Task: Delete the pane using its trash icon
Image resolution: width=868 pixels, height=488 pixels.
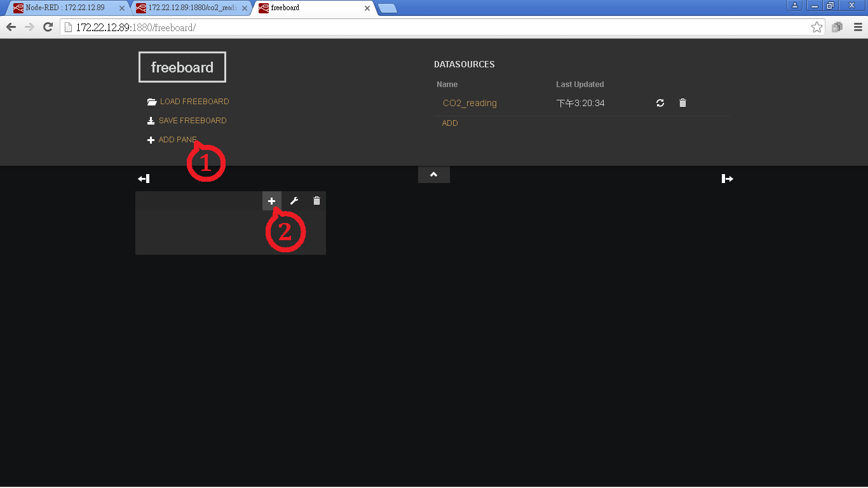Action: coord(316,201)
